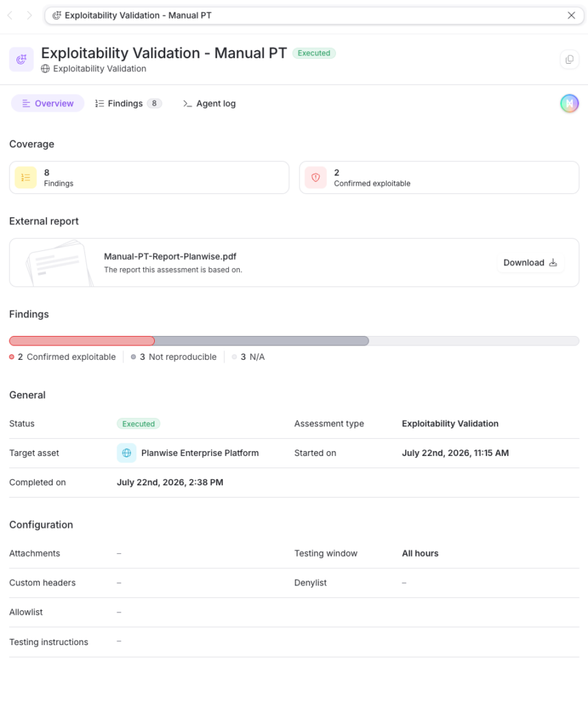Open the Agent log tab
The height and width of the screenshot is (702, 588).
[x=210, y=104]
